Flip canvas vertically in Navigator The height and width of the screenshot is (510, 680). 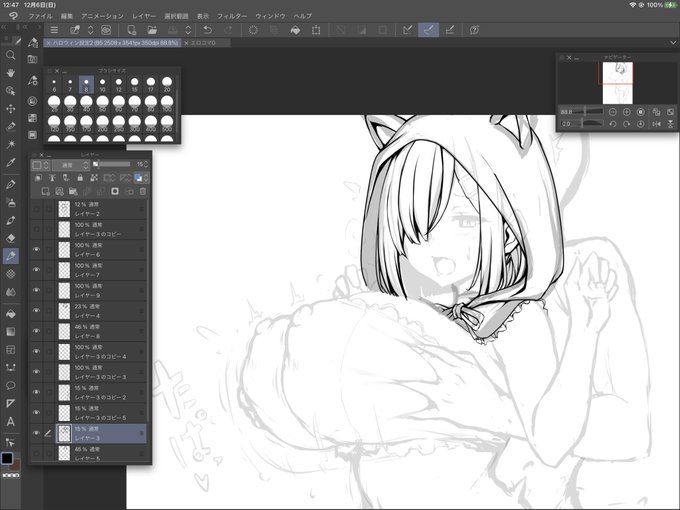click(x=670, y=124)
